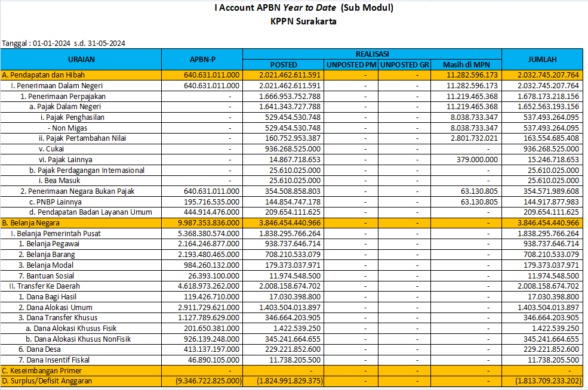Select the Masih di MPN header

(466, 65)
